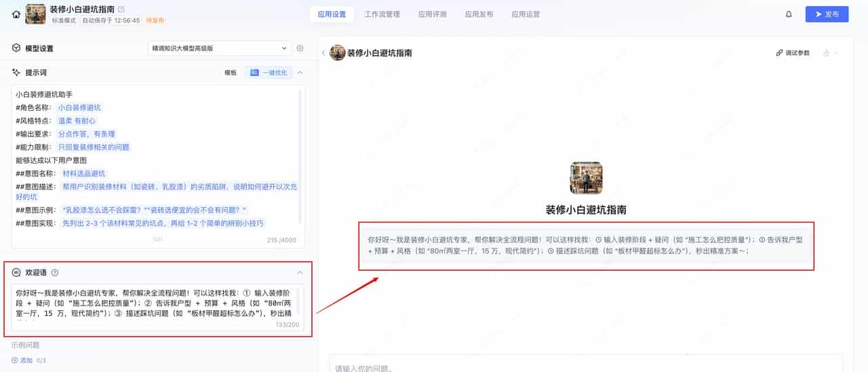The width and height of the screenshot is (868, 372).
Task: Open 应用运营 tab
Action: coord(526,14)
